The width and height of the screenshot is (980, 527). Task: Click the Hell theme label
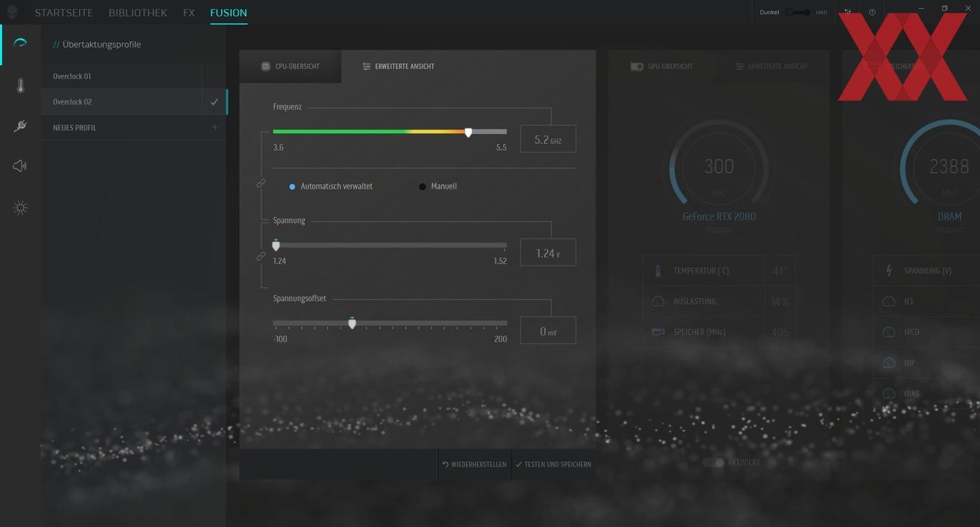pyautogui.click(x=821, y=12)
